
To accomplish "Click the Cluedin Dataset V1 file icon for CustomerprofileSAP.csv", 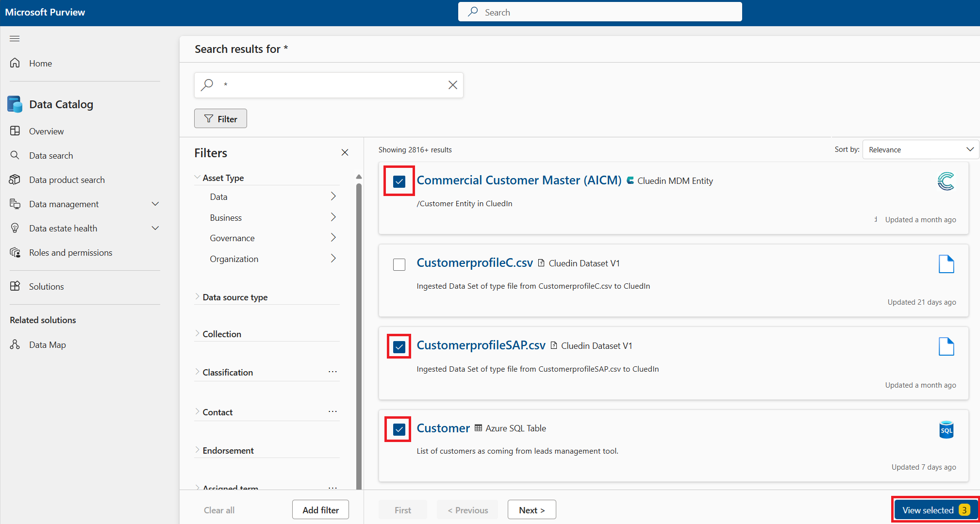I will tap(554, 345).
